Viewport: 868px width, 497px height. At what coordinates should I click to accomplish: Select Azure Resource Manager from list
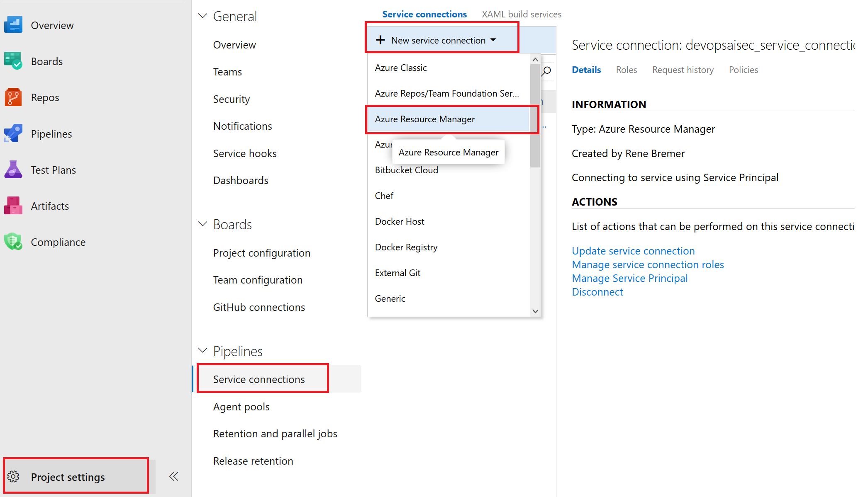pyautogui.click(x=425, y=119)
